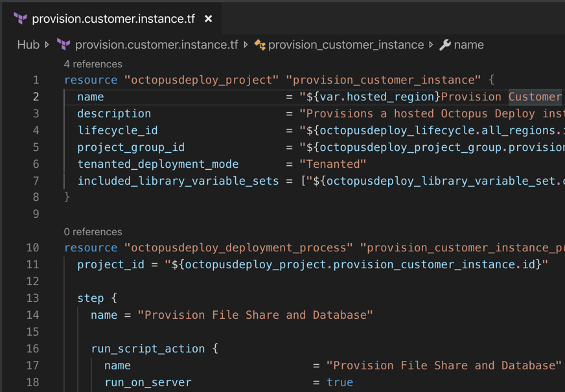This screenshot has height=392, width=565.
Task: Click the project_group_id attribute
Action: click(131, 147)
